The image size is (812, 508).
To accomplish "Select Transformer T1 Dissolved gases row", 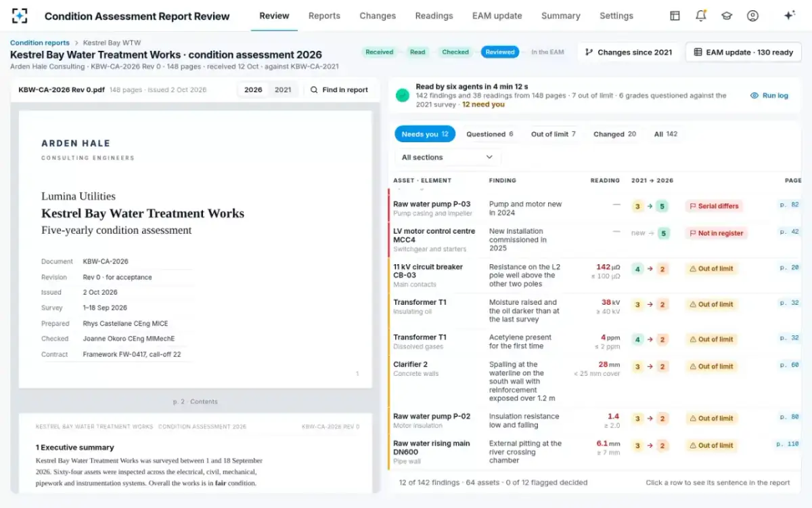I will (594, 342).
